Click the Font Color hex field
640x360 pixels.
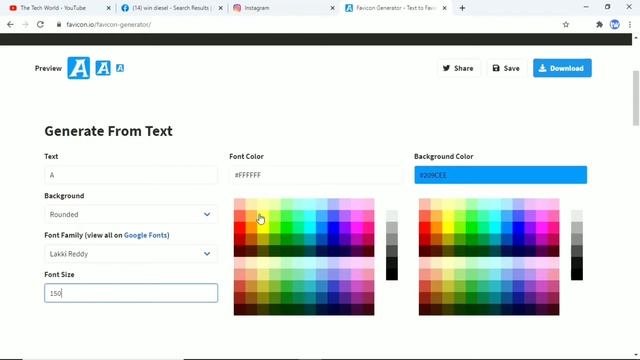[x=316, y=175]
